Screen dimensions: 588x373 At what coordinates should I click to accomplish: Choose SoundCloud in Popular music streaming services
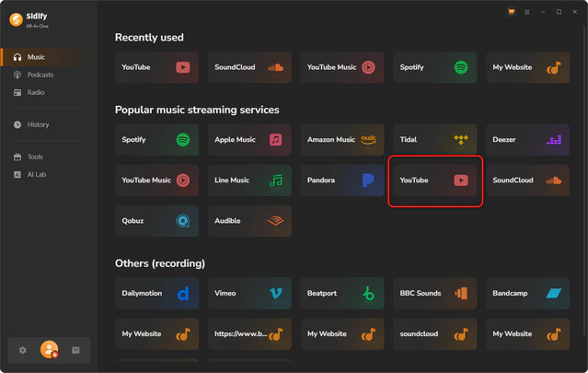527,181
